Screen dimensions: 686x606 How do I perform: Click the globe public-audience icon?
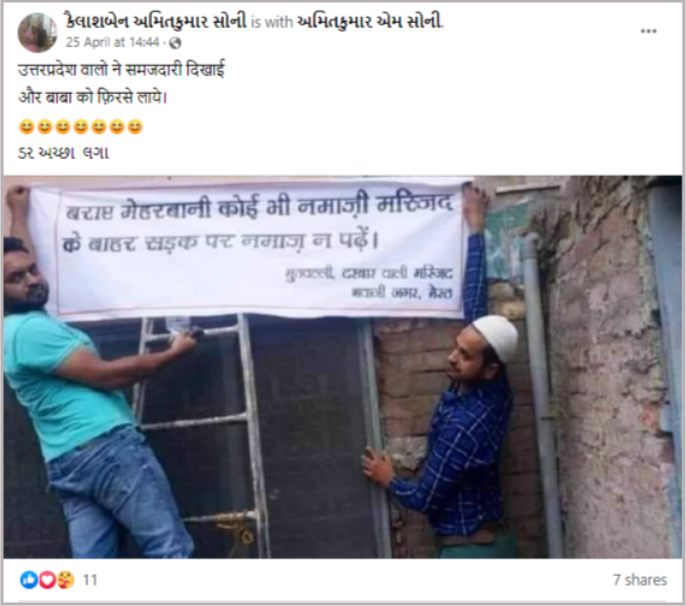point(175,43)
